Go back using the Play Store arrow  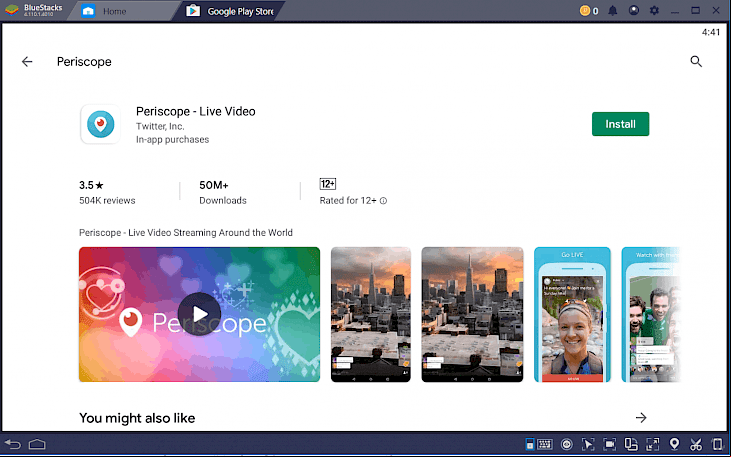click(27, 62)
